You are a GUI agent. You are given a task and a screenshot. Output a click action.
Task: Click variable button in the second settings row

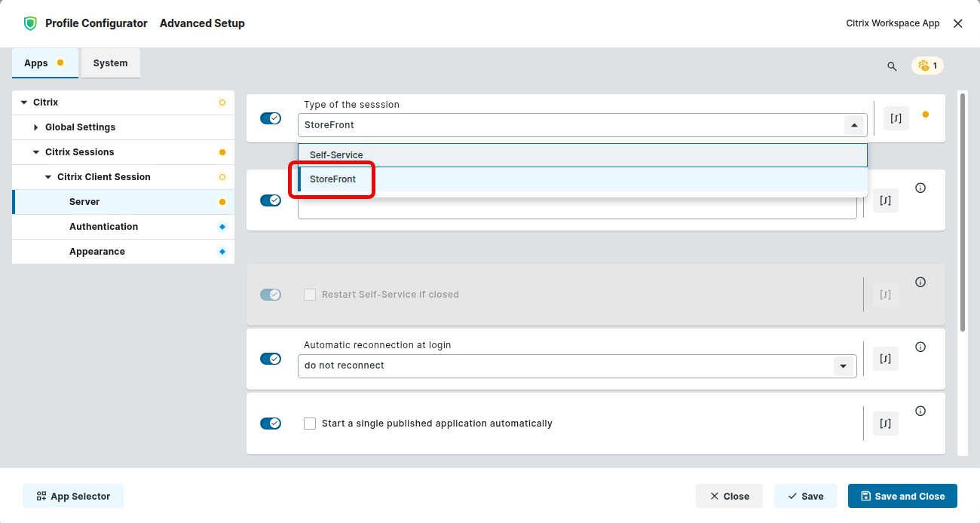coord(886,200)
